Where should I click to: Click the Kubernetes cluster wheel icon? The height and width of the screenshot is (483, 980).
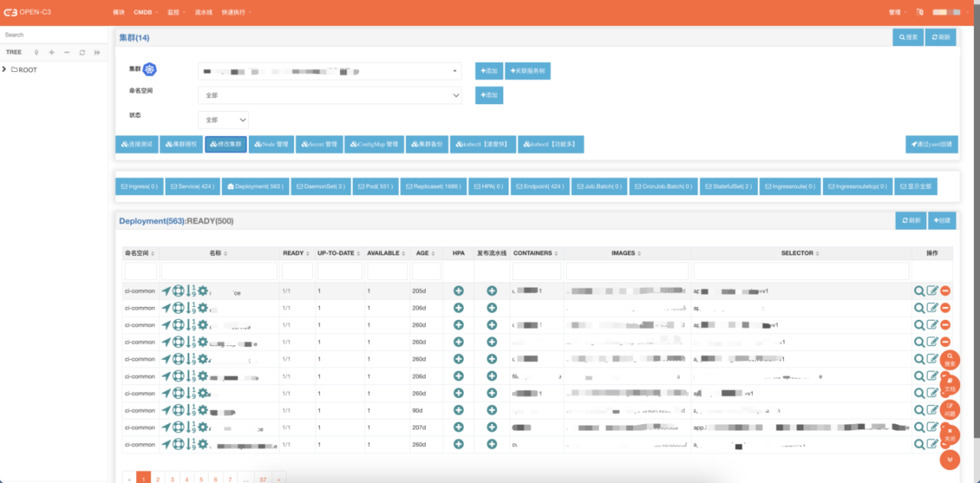coord(149,69)
